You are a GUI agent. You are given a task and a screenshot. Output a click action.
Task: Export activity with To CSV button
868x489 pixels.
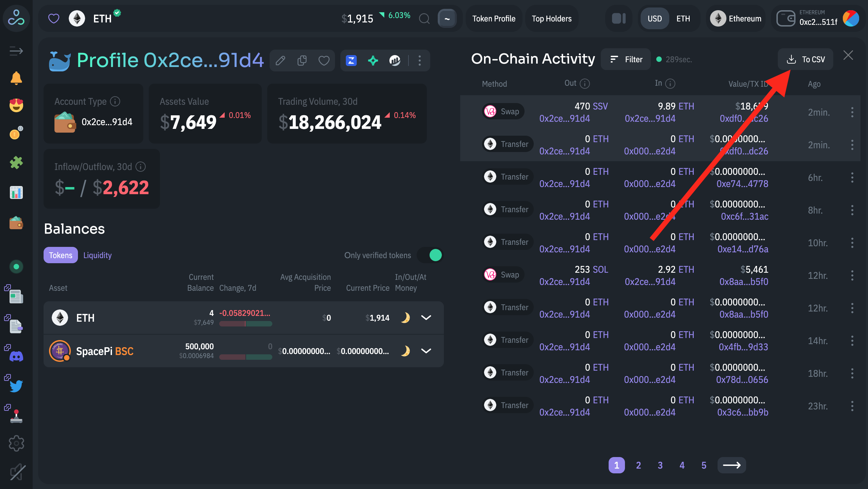tap(805, 60)
